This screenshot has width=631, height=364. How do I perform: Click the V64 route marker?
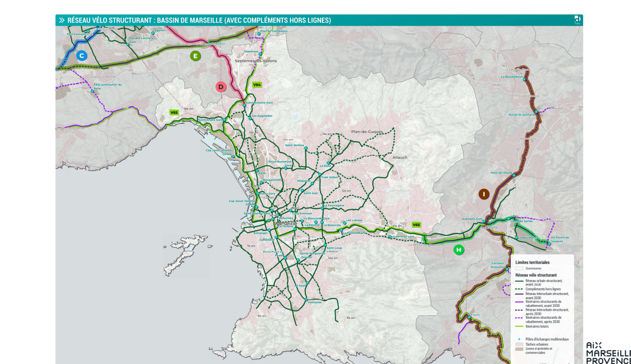click(257, 85)
